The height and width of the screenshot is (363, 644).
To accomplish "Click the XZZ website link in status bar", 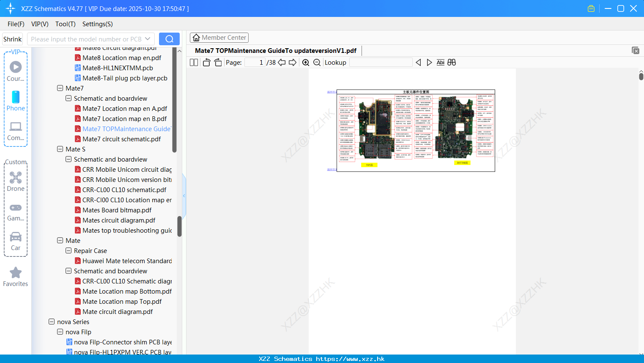I will 350,359.
